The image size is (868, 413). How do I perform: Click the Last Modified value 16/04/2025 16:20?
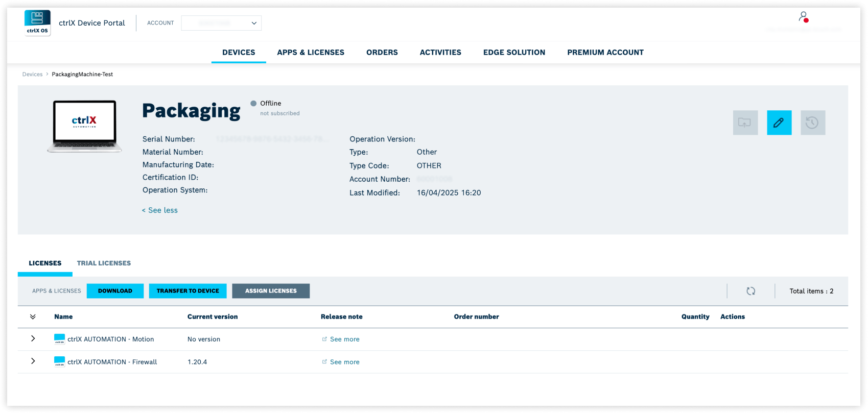(449, 193)
